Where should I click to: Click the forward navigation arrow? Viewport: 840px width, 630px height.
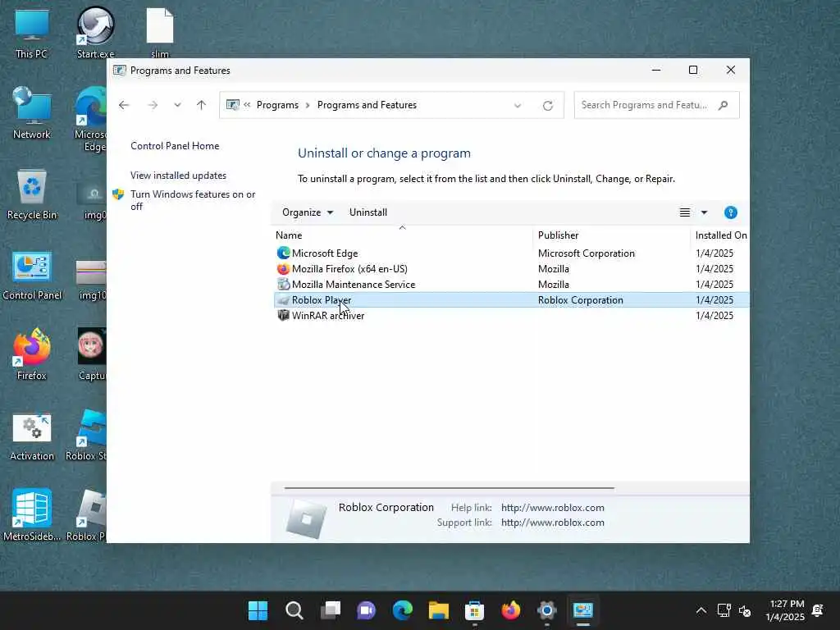(x=153, y=105)
